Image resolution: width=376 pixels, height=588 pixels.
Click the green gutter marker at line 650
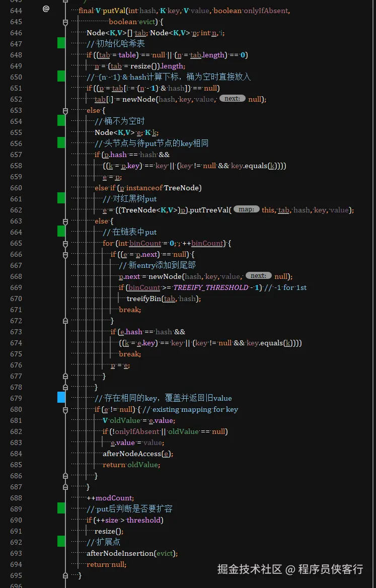[x=61, y=76]
